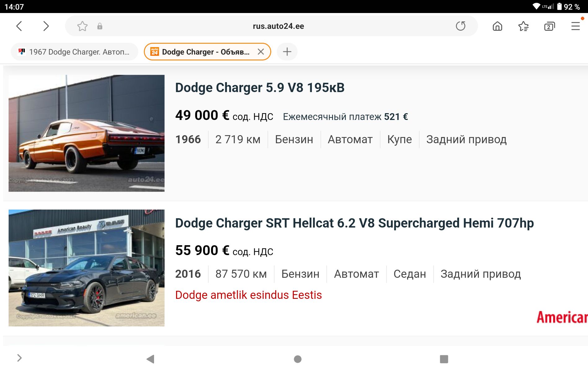Open bookmarks list star icon
Image resolution: width=588 pixels, height=372 pixels.
(x=524, y=26)
